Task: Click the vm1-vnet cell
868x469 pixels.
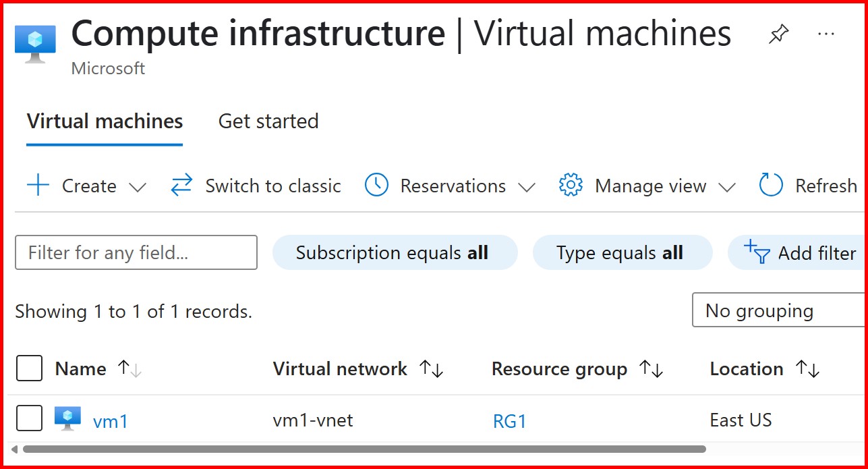Action: 313,420
